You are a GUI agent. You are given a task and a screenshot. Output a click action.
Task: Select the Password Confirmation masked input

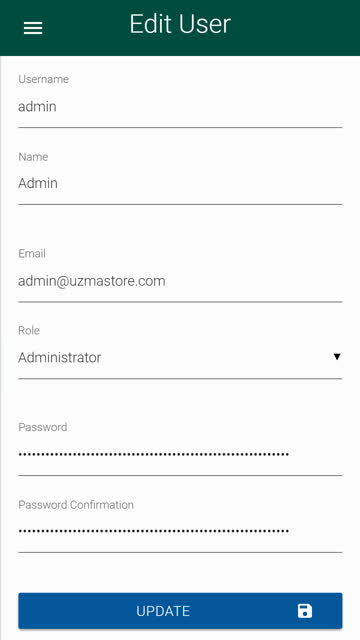(x=180, y=531)
